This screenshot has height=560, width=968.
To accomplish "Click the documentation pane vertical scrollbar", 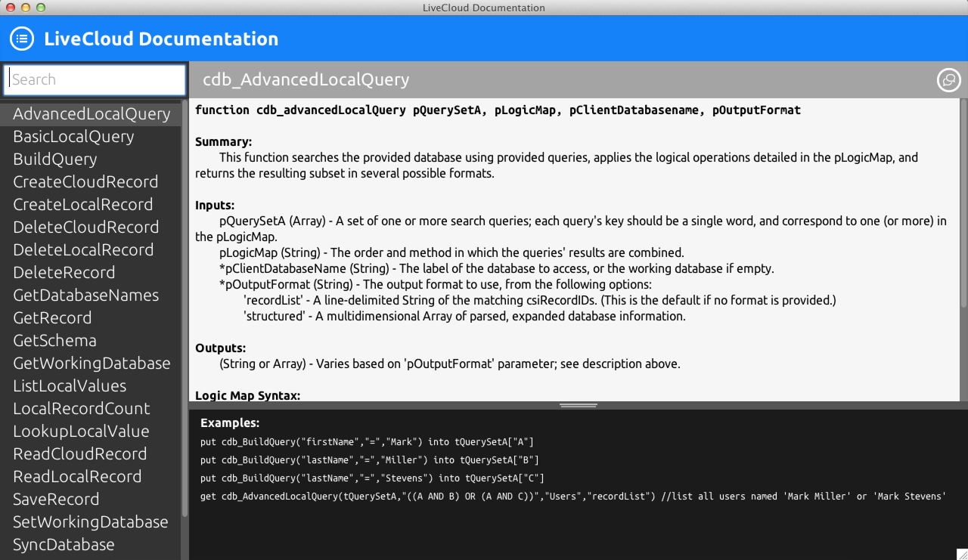I will tap(963, 204).
